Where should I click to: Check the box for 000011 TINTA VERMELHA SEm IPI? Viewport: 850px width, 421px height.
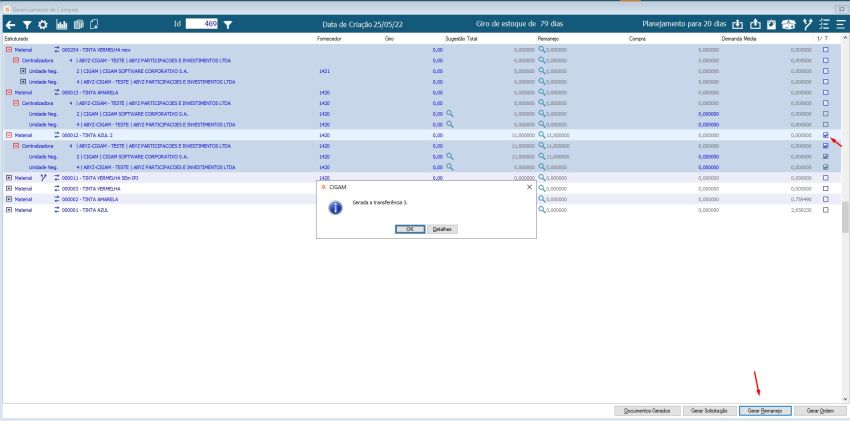(826, 178)
